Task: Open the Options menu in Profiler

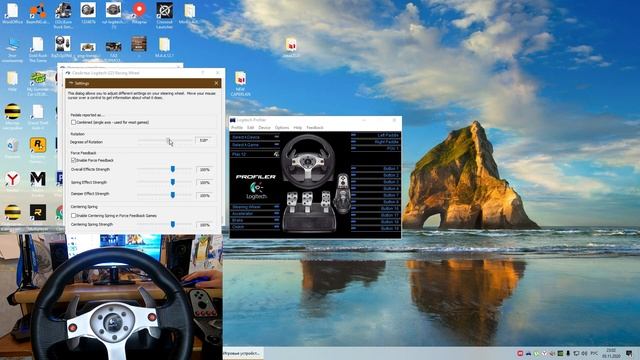Action: (x=282, y=128)
